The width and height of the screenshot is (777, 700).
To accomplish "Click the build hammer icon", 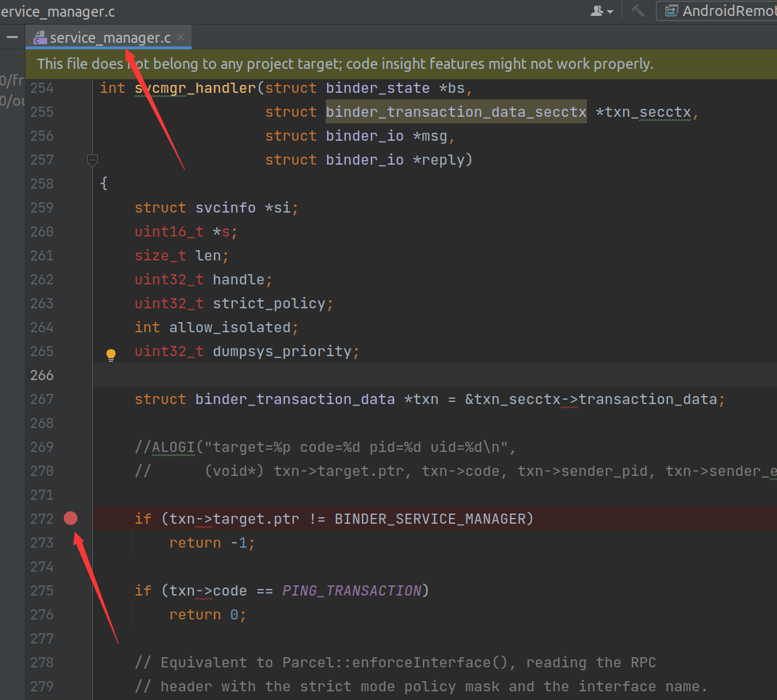I will pos(638,11).
